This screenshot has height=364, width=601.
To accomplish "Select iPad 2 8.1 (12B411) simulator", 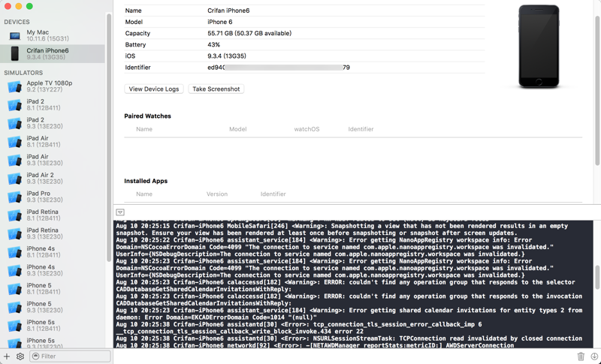I will [52, 104].
